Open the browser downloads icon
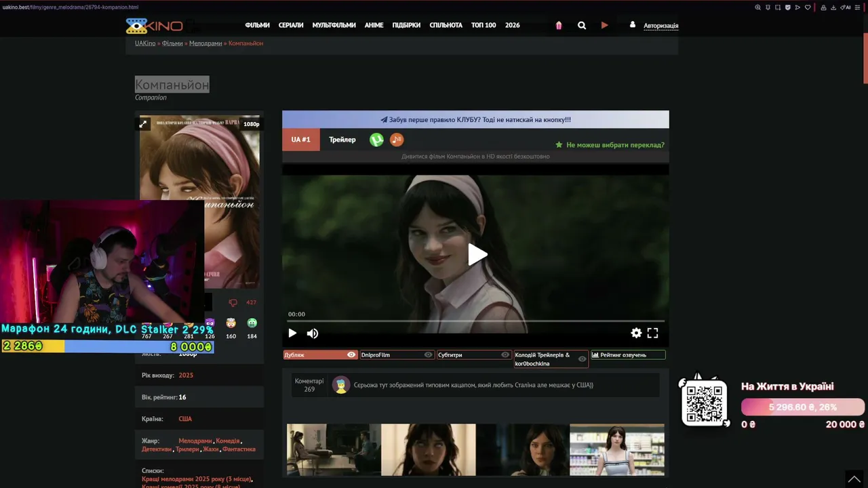 click(833, 7)
